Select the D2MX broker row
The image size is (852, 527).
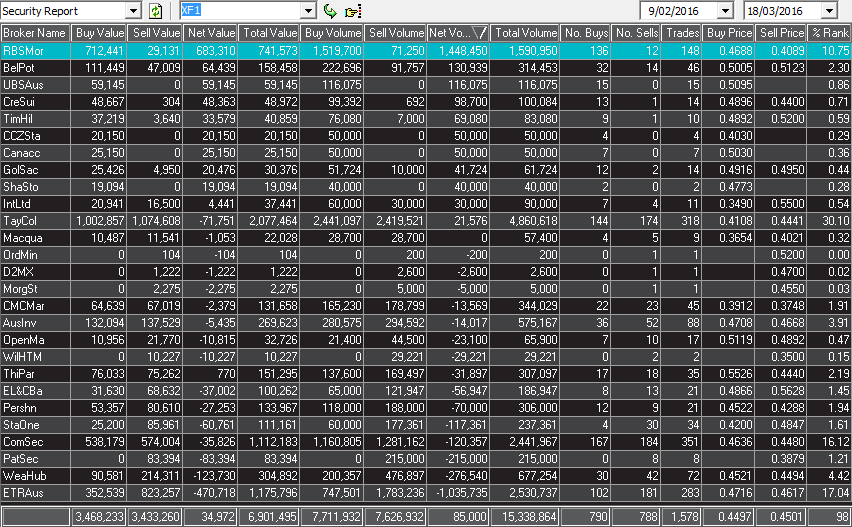[426, 272]
